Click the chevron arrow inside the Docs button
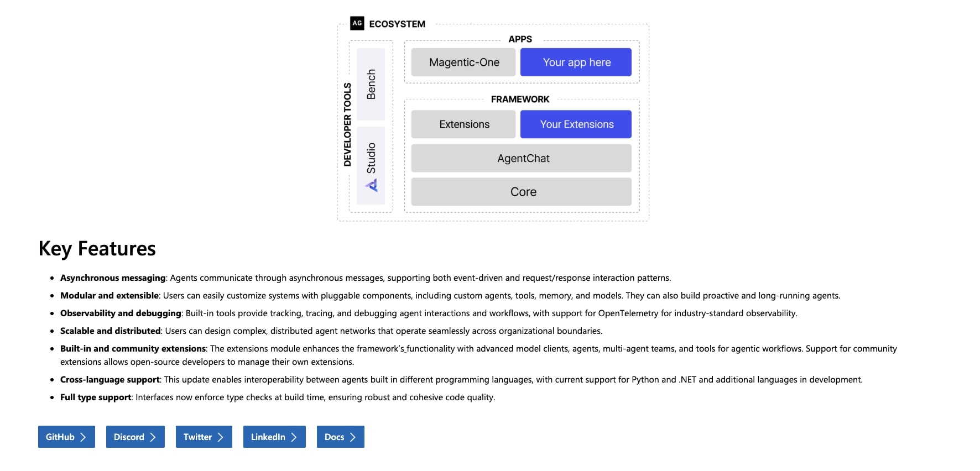The width and height of the screenshot is (980, 471). 353,437
